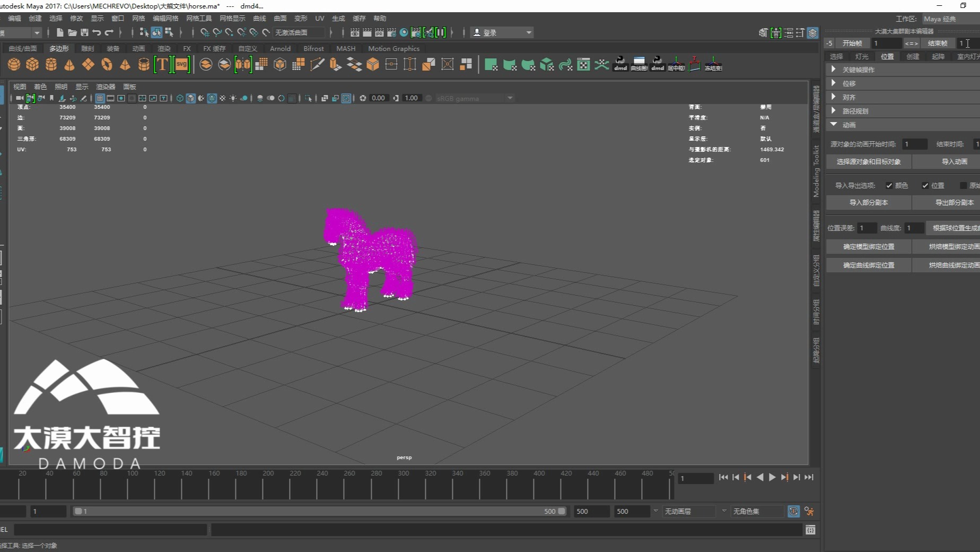Screen dimensions: 980x552
Task: Click the range slider bar ending at 500
Action: (x=320, y=511)
